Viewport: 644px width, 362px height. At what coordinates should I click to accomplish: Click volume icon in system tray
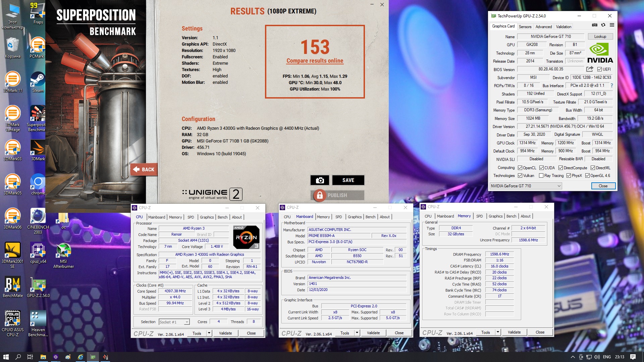pyautogui.click(x=597, y=357)
